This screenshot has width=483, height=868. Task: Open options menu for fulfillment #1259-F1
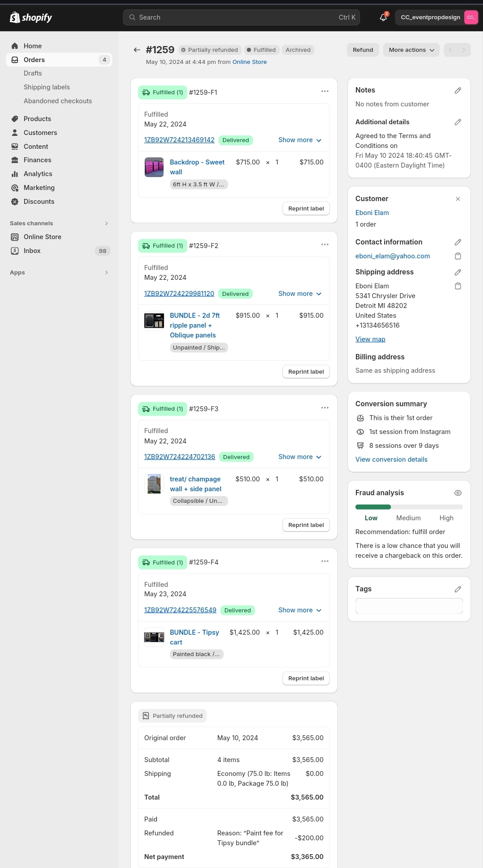325,92
